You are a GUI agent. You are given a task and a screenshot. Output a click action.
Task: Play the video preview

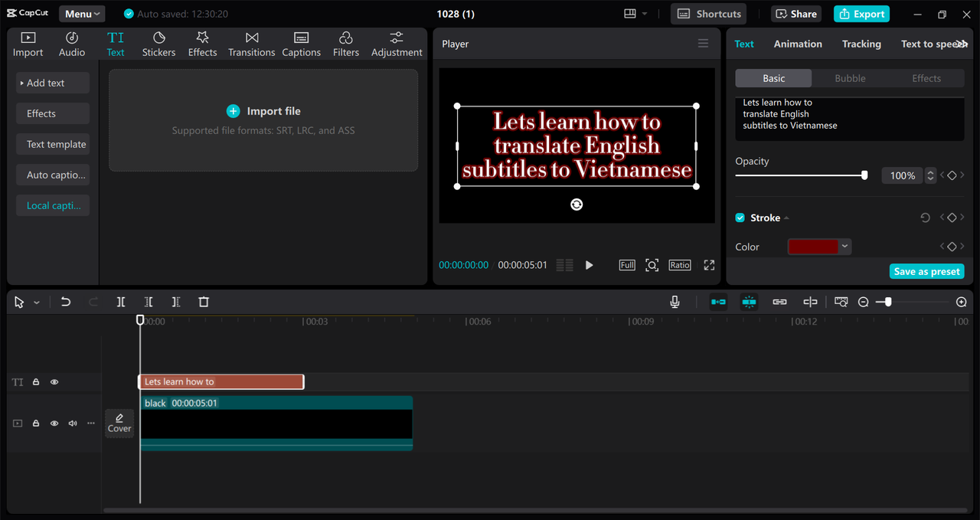tap(589, 265)
